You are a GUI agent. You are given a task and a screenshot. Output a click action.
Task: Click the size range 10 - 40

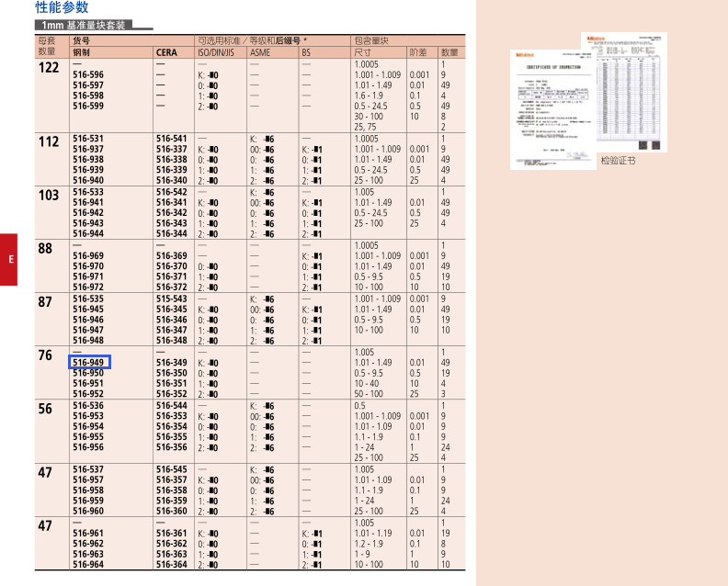click(367, 384)
